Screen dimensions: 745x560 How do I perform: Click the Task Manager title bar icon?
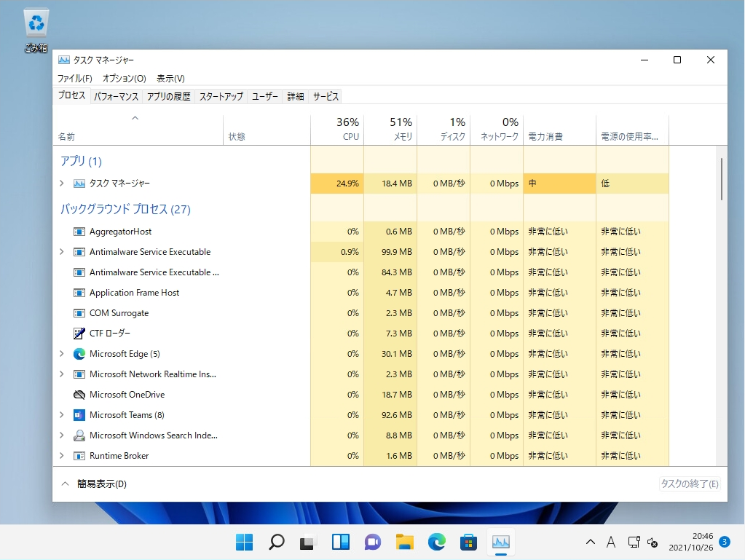[63, 60]
